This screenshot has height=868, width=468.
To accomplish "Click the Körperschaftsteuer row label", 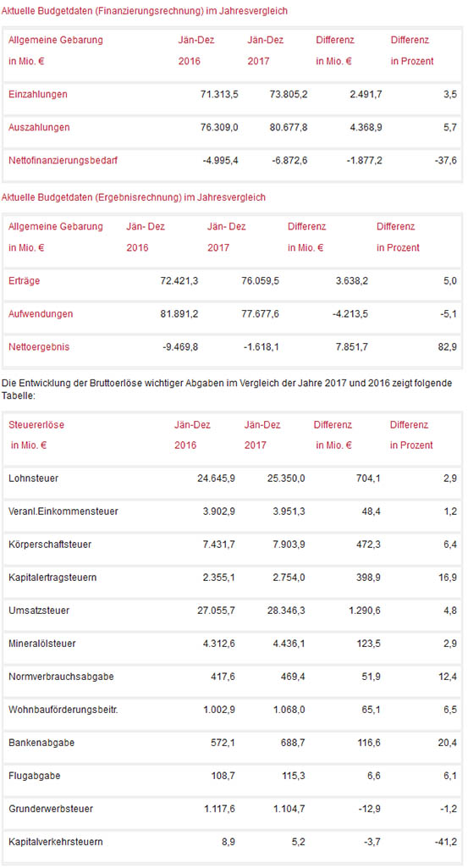I will pyautogui.click(x=50, y=545).
